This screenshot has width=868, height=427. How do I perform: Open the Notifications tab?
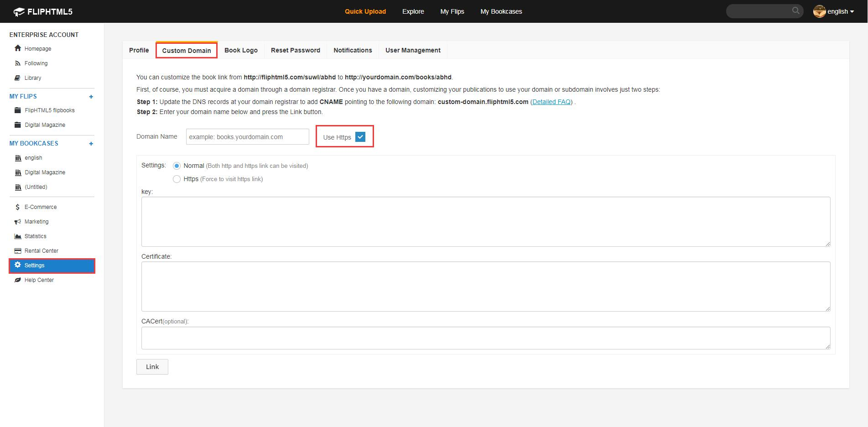(x=353, y=50)
